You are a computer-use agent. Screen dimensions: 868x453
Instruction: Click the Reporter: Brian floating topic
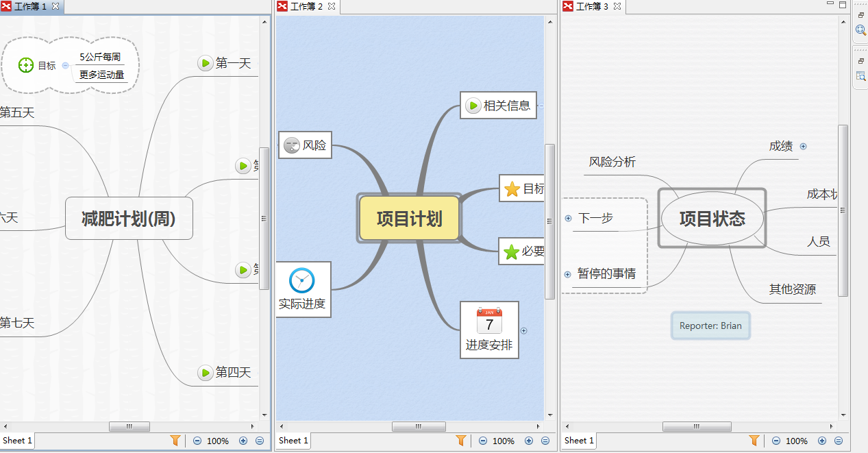(710, 326)
